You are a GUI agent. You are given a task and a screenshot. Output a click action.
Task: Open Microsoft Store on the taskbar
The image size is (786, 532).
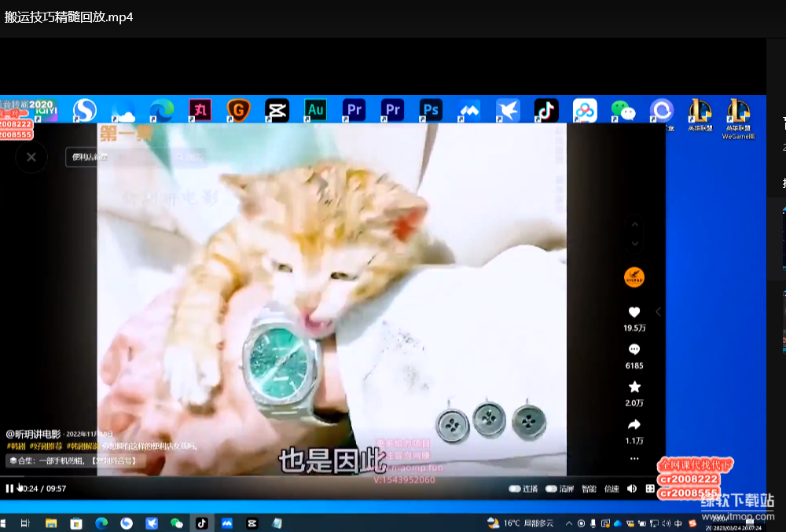[76, 523]
